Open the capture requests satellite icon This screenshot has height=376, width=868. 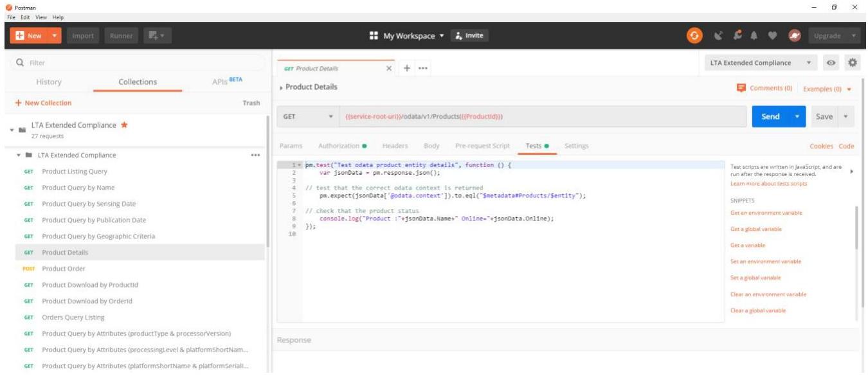[x=719, y=36]
